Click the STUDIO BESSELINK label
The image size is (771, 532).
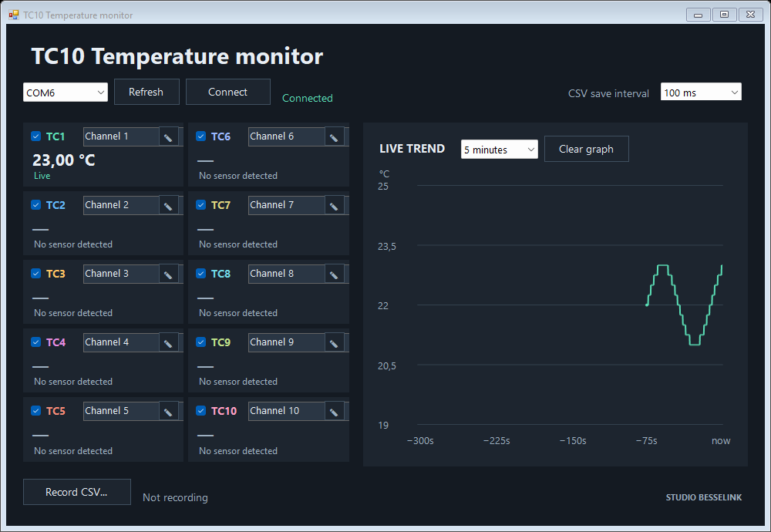point(704,497)
